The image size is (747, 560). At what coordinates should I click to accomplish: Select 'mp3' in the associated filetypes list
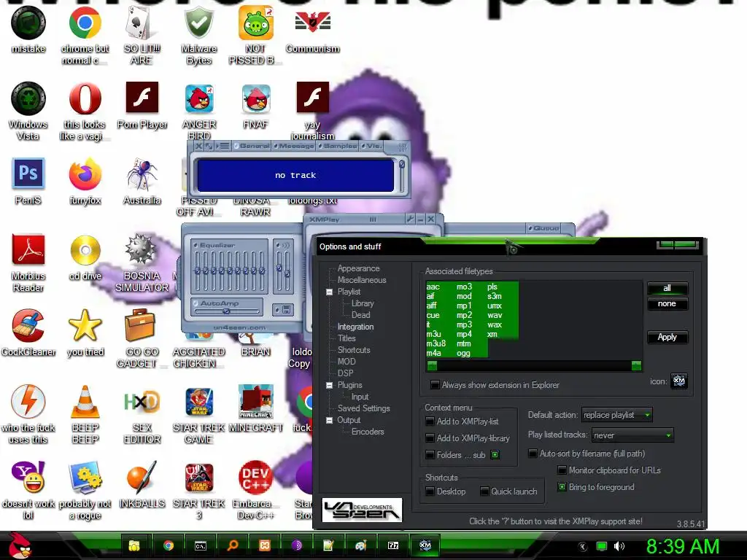pyautogui.click(x=463, y=324)
